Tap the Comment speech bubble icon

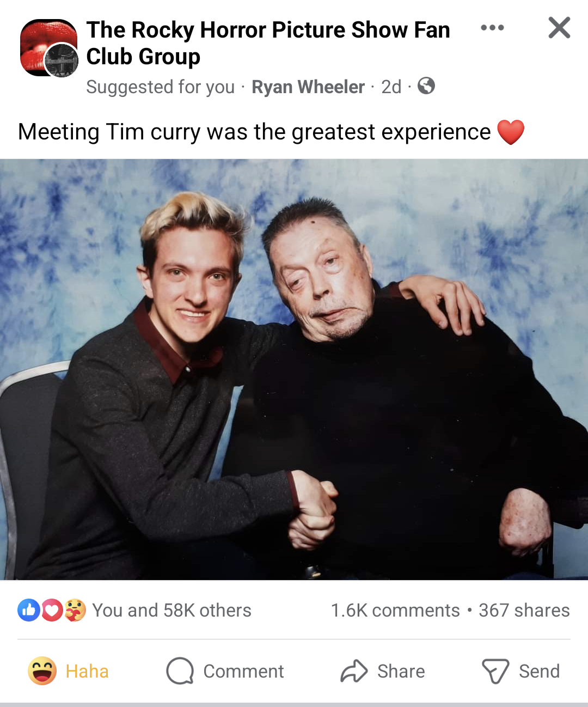(180, 671)
